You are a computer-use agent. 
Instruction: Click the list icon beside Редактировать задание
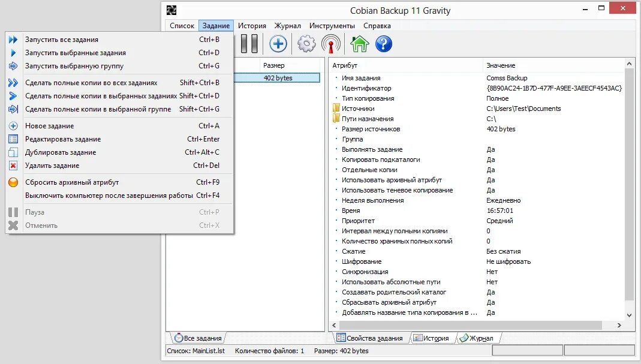(x=13, y=139)
